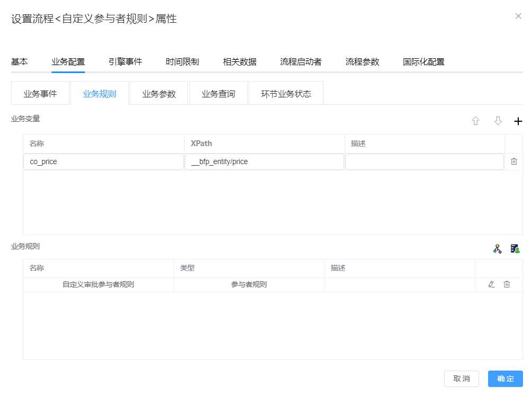This screenshot has height=396, width=532.
Task: Click the branch rule icon with colored nodes
Action: 497,248
